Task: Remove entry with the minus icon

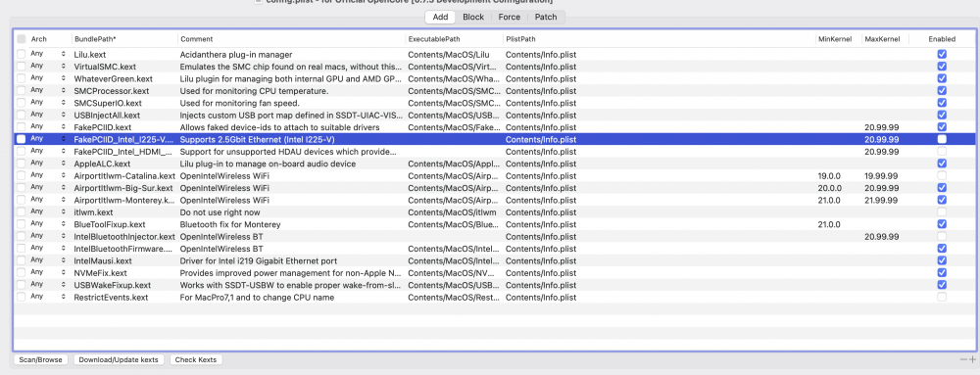Action: 963,360
